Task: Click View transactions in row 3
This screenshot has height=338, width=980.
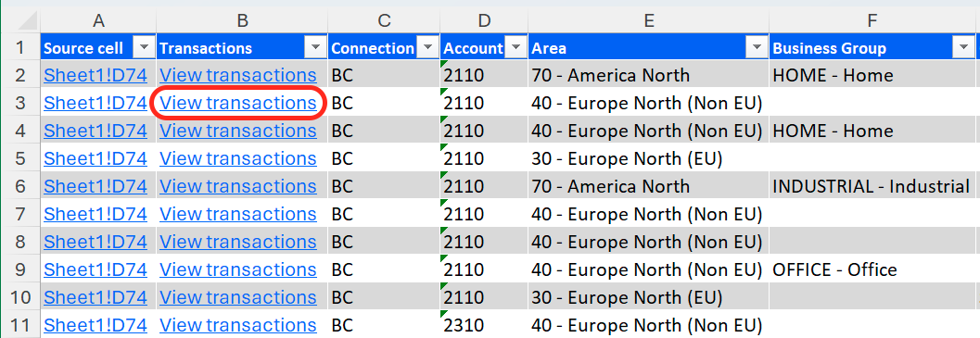Action: pos(238,103)
